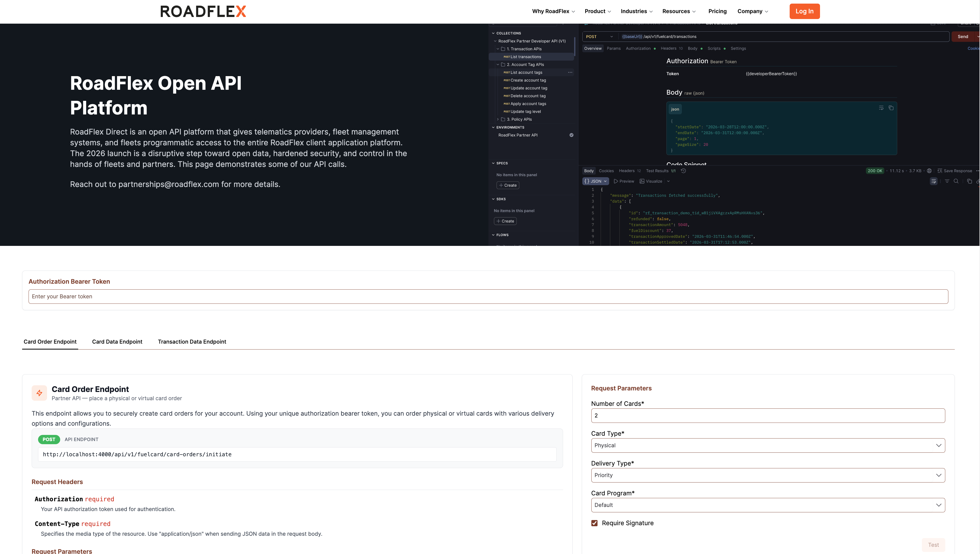Click the Save Response icon
Viewport: 980px width, 554px height.
(x=940, y=171)
